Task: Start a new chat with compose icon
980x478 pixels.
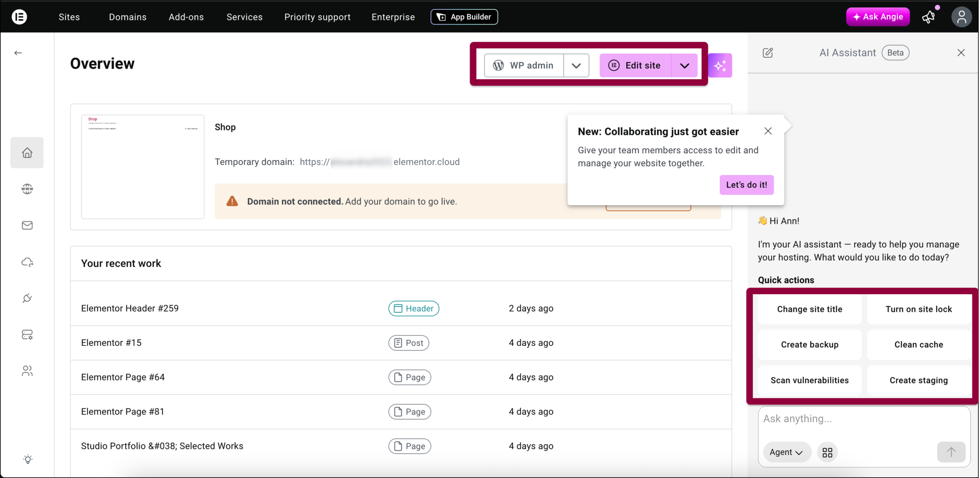Action: [x=768, y=53]
